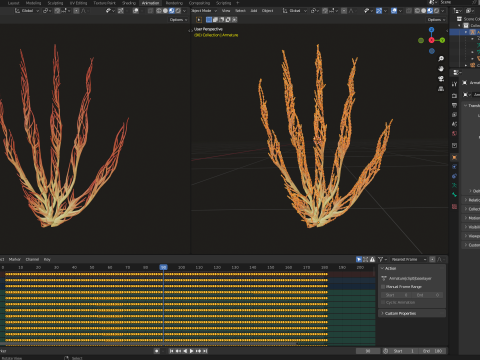Open Options dropdown in right viewport
This screenshot has height=360, width=480.
click(436, 20)
